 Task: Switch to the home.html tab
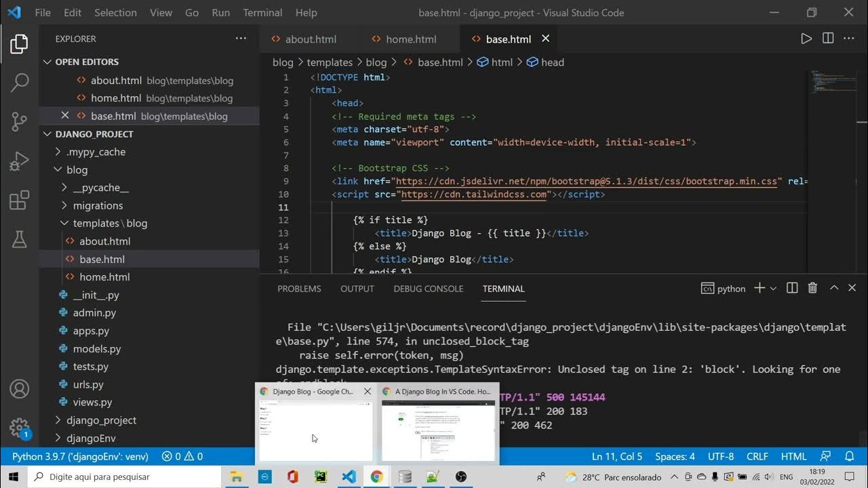[411, 39]
